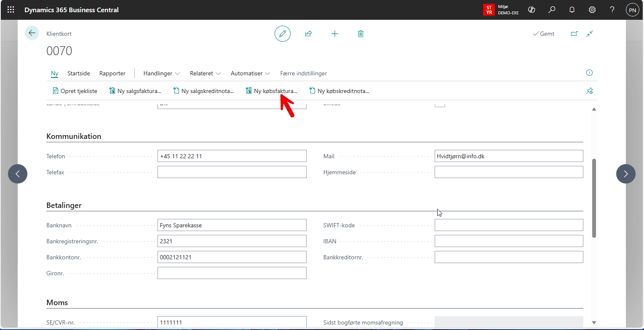This screenshot has height=330, width=644.
Task: Open the search magnifier icon
Action: coord(552,10)
